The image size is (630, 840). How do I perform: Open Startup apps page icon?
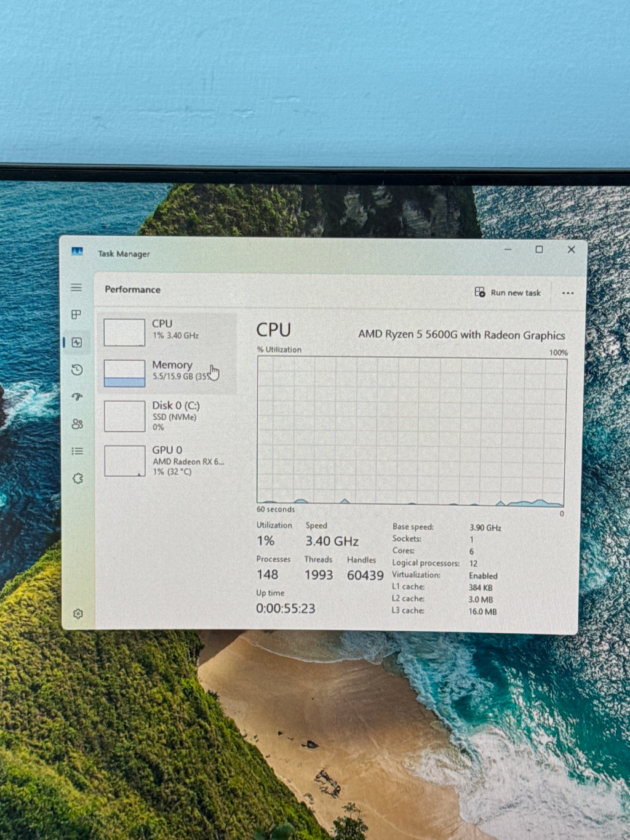click(77, 396)
